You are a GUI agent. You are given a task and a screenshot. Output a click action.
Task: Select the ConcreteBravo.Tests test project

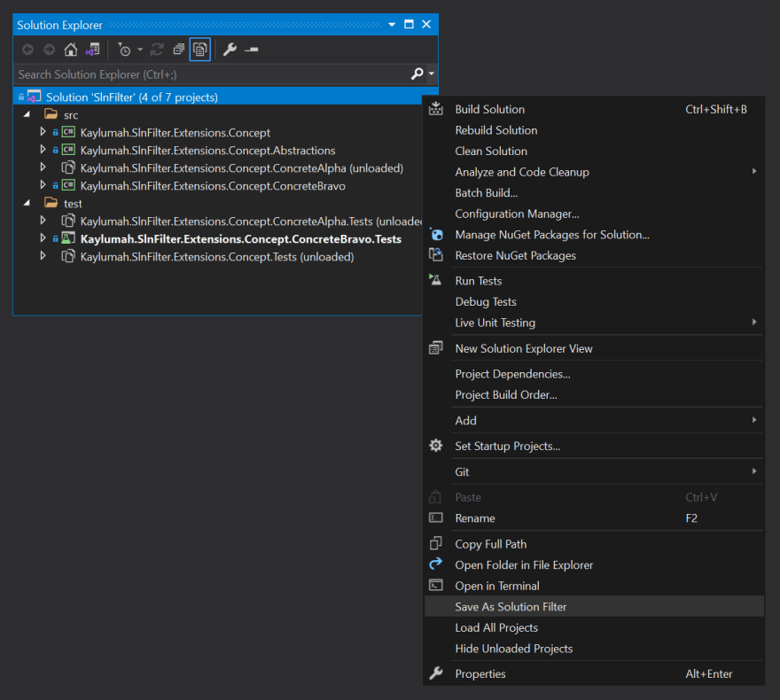241,239
